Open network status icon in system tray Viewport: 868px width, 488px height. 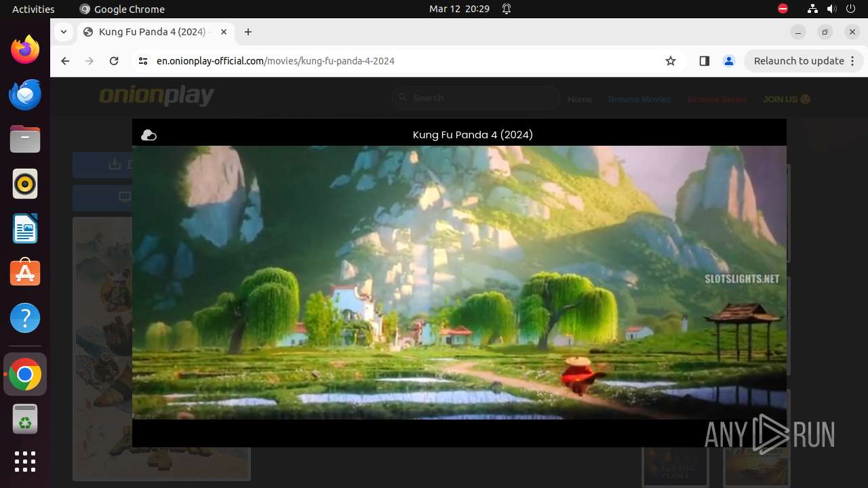(x=812, y=9)
